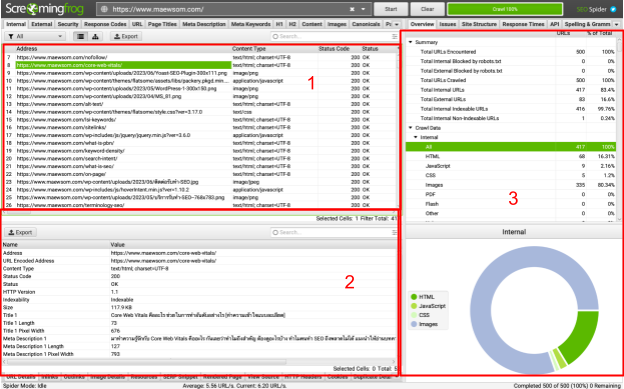The height and width of the screenshot is (389, 624).
Task: Sort by the Address column header
Action: click(27, 49)
